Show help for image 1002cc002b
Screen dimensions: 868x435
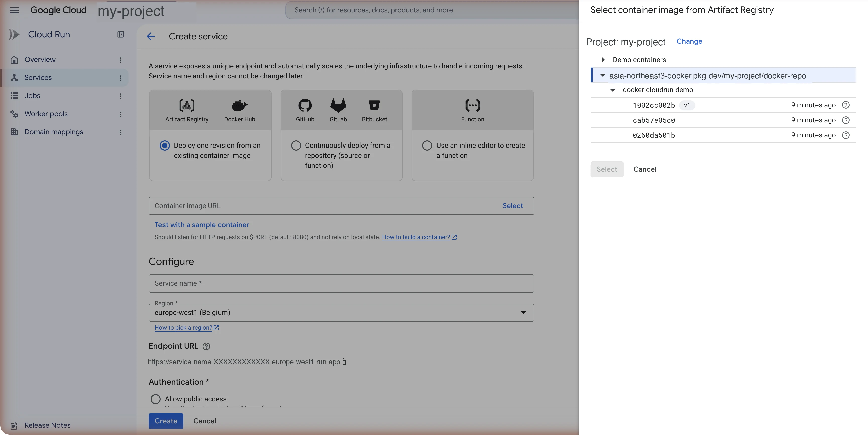(846, 105)
